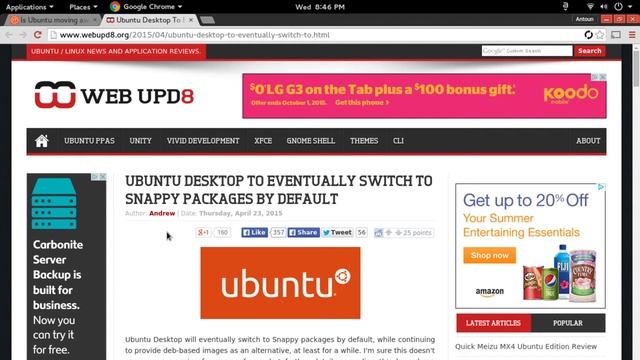Tweet the article
Screen dimensions: 640x360
pos(337,232)
